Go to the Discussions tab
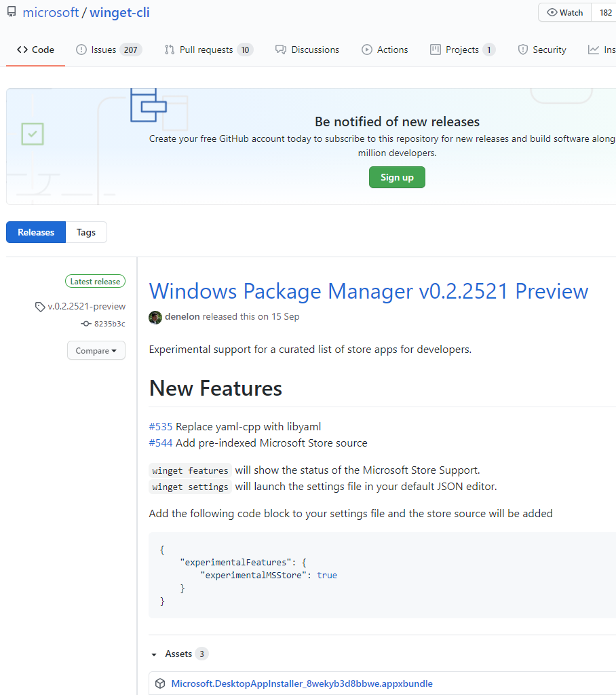616x695 pixels. tap(307, 50)
